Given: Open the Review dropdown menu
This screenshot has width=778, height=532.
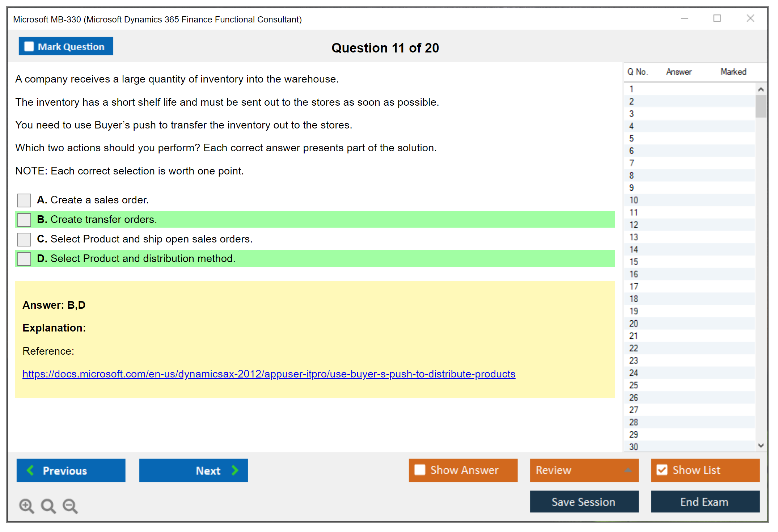Looking at the screenshot, I should pos(584,470).
